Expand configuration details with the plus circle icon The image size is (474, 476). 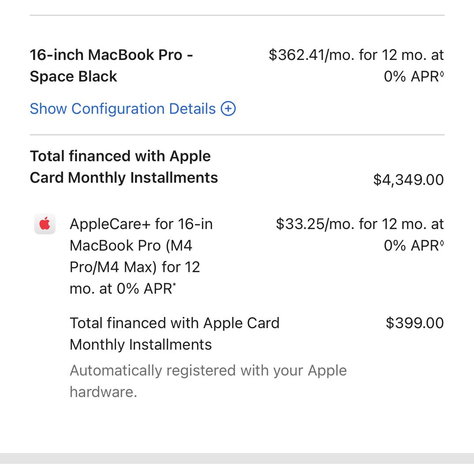(x=228, y=108)
